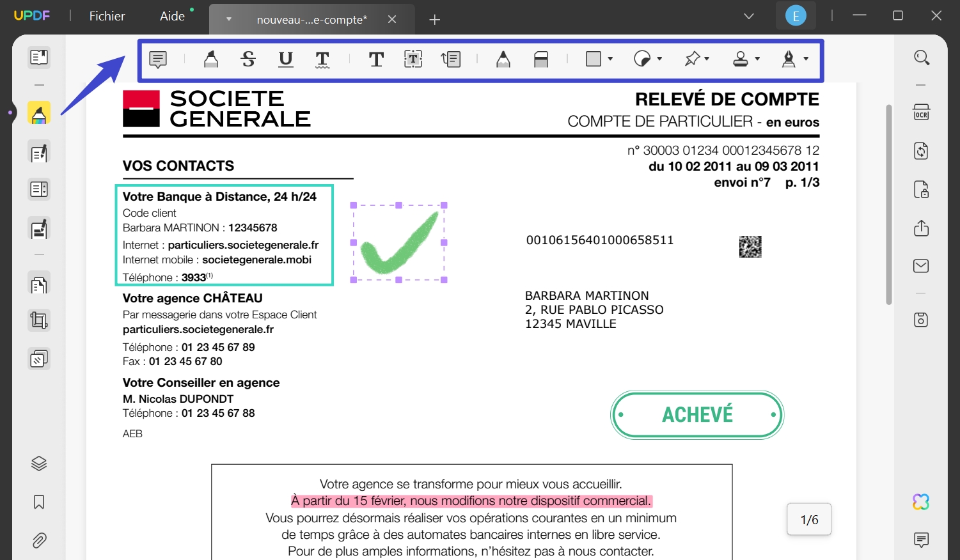Open the Bookmarks panel

[38, 502]
